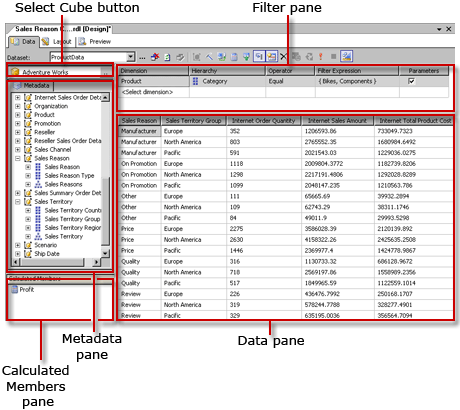This screenshot has width=460, height=410.
Task: Click the black X Delete toolbar icon
Action: coord(283,57)
